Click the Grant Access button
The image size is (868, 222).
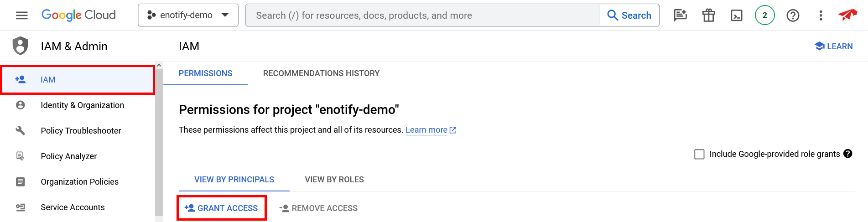point(222,208)
